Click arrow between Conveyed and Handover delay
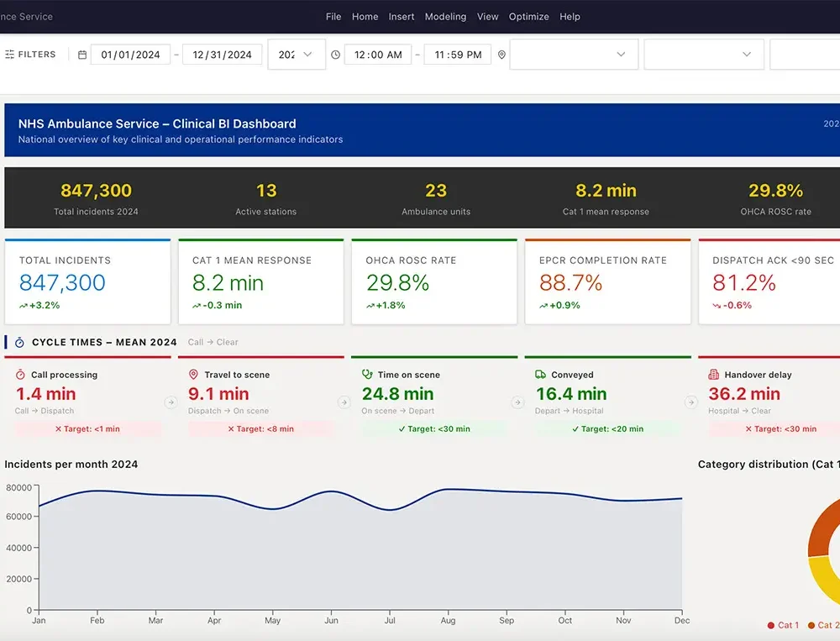 coord(691,402)
